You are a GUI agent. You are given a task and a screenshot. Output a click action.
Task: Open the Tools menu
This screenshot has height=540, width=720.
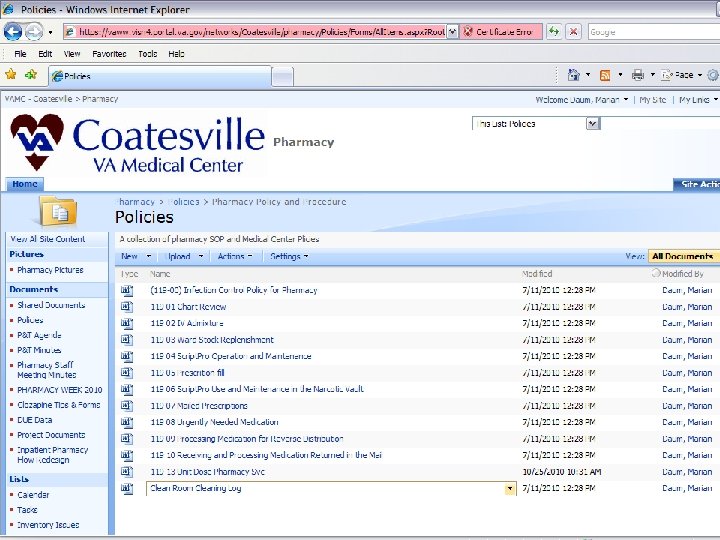click(x=148, y=54)
